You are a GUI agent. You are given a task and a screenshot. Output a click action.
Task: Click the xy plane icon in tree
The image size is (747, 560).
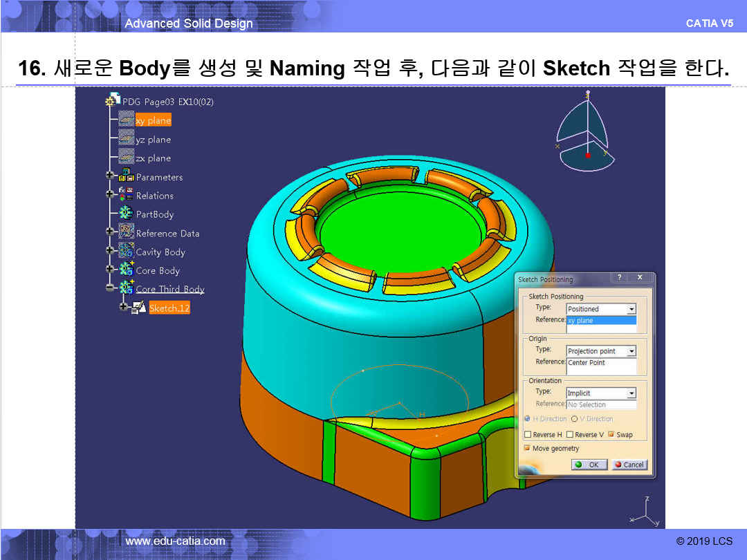[126, 120]
